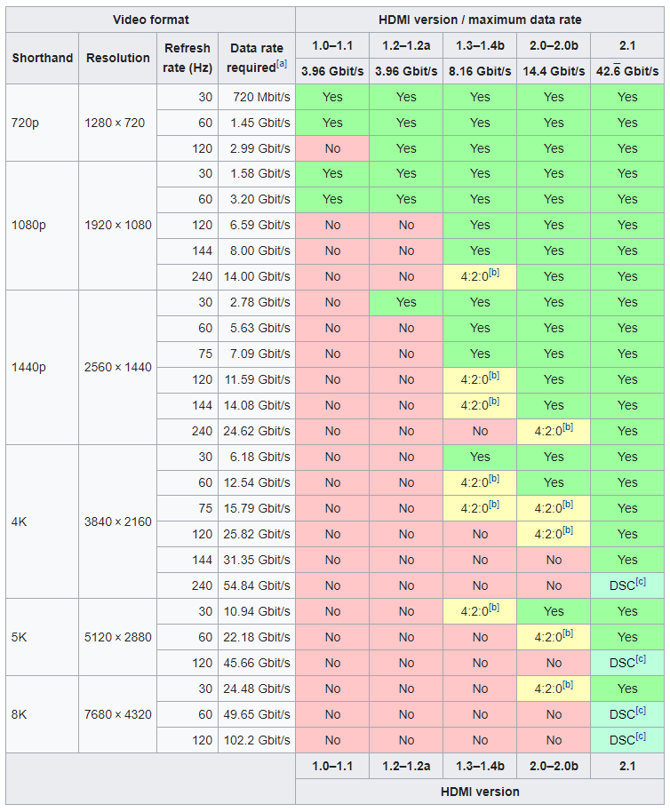Click the '3840 × 2160' resolution cell
The width and height of the screenshot is (670, 812).
coord(117,521)
